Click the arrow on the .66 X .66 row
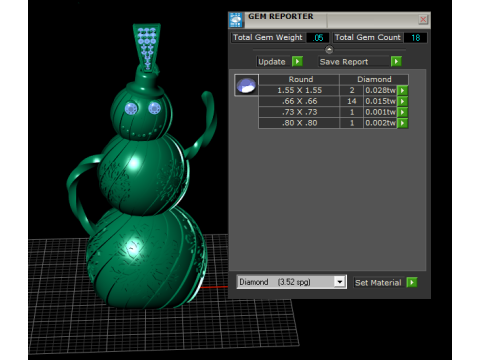 tap(403, 101)
